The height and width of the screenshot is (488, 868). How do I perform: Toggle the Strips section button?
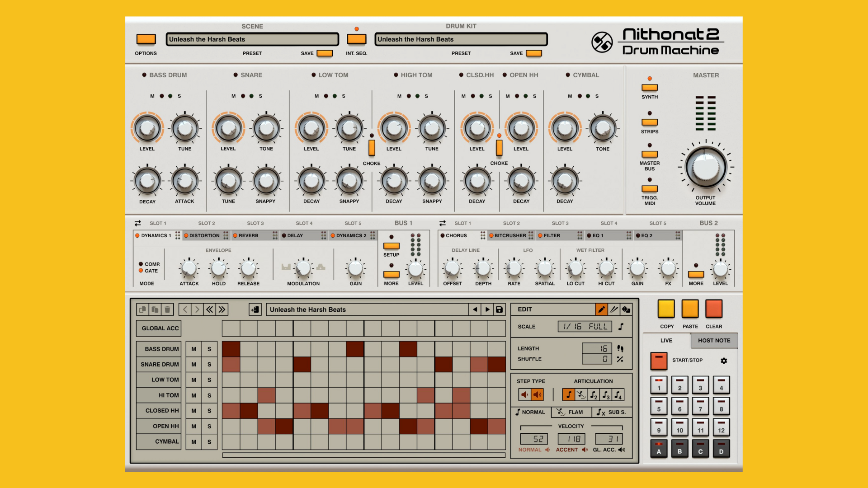pyautogui.click(x=650, y=122)
